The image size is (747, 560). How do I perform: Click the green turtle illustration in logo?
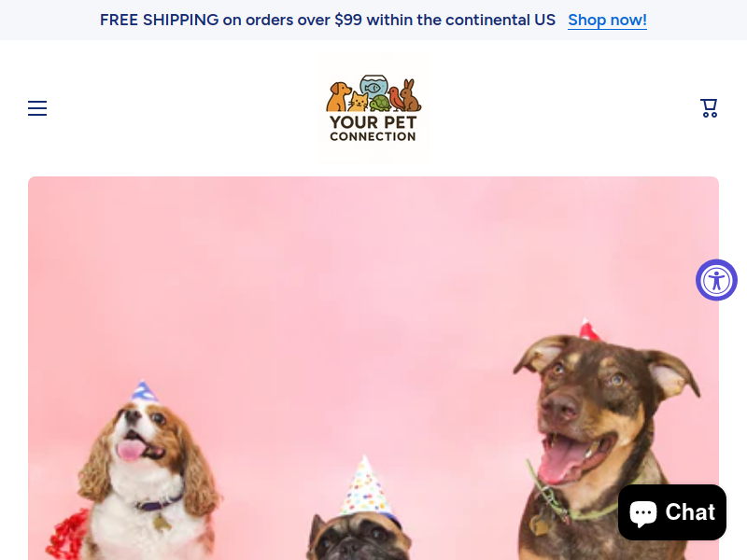coord(380,104)
